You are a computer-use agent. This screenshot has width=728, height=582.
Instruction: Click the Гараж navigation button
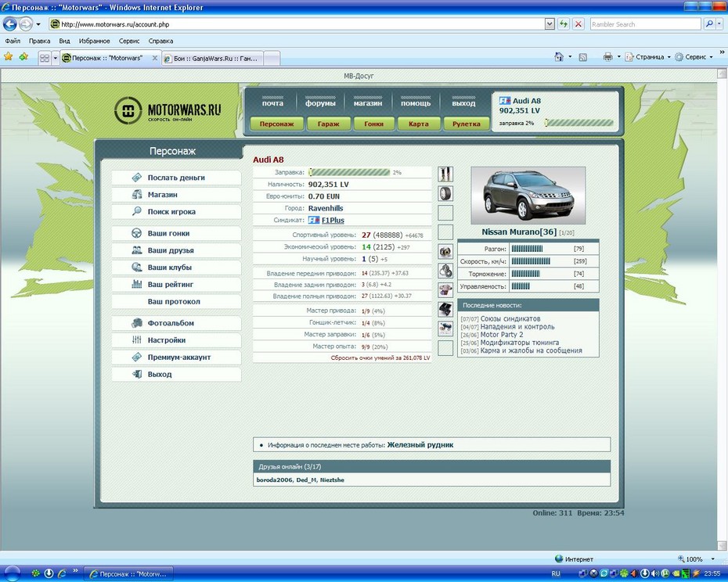coord(328,124)
